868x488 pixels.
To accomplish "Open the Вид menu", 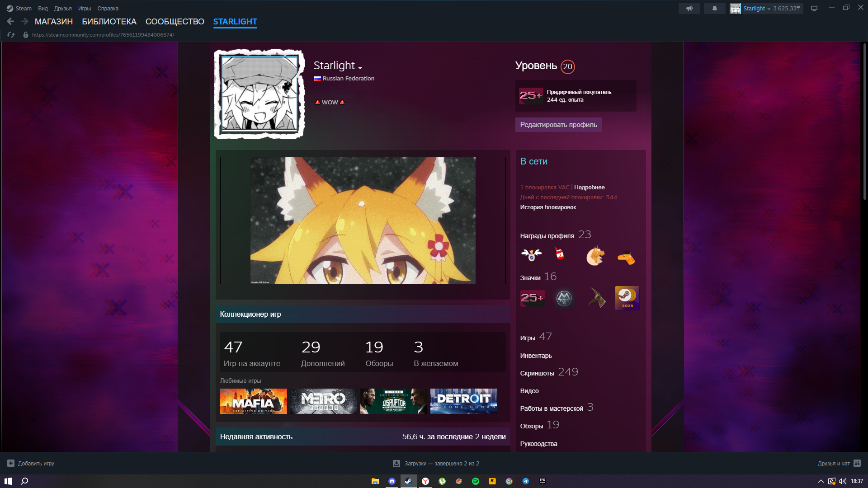I will pos(43,8).
